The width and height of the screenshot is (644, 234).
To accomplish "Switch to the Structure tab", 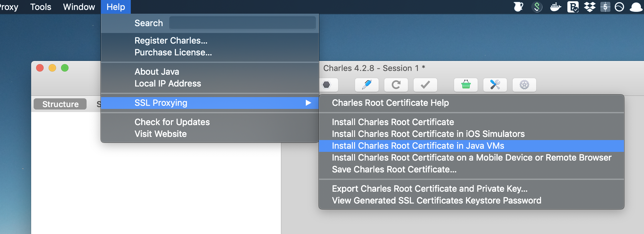I will point(60,104).
